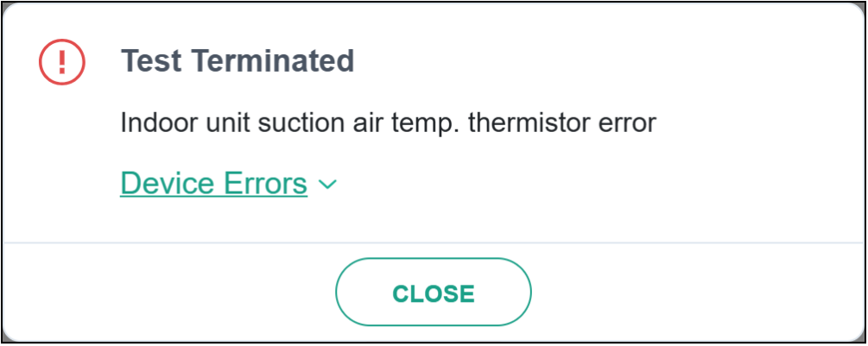Click the green underlined Device Errors link

[213, 184]
